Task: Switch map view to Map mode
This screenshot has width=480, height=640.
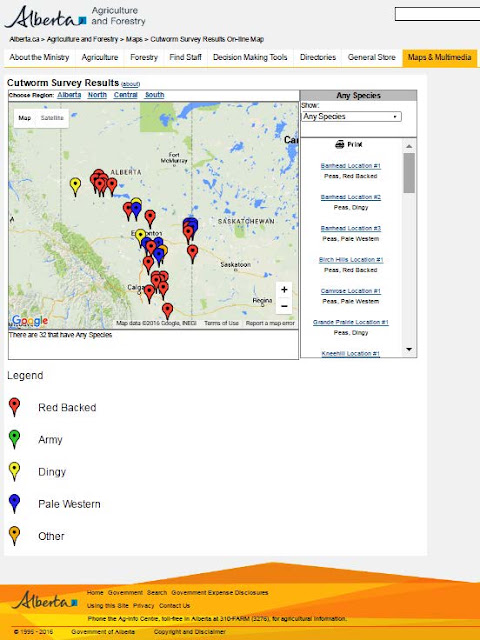Action: [24, 118]
